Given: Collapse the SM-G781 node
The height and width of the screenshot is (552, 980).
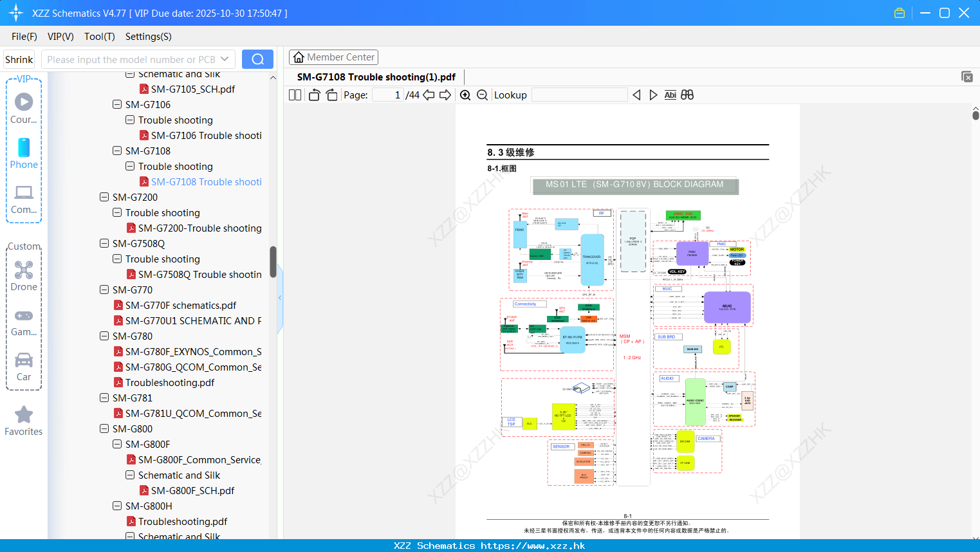Looking at the screenshot, I should tap(104, 398).
